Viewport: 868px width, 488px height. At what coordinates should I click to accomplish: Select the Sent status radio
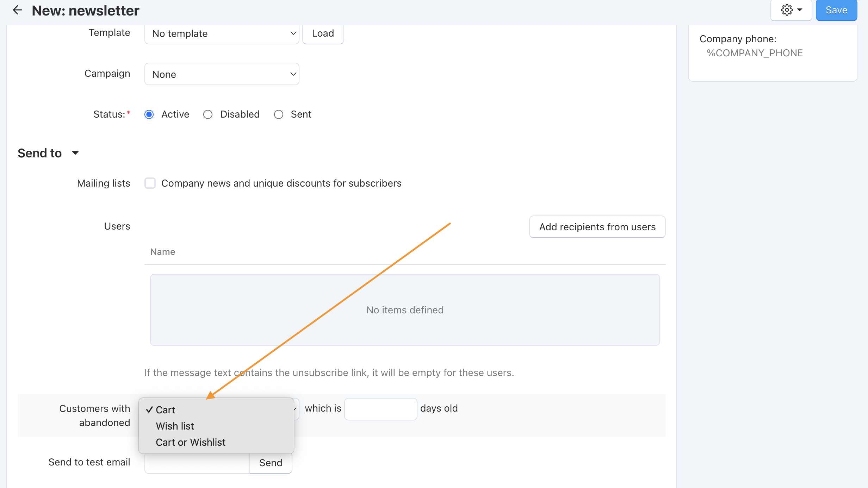279,114
